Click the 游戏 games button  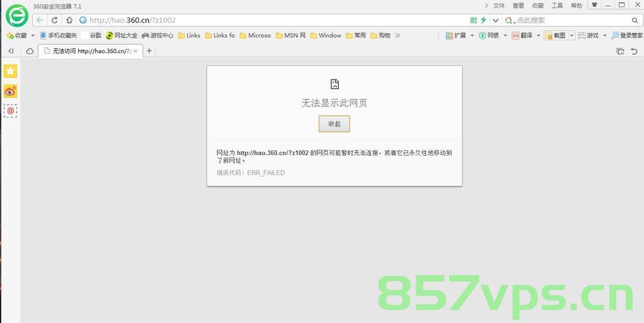click(588, 36)
